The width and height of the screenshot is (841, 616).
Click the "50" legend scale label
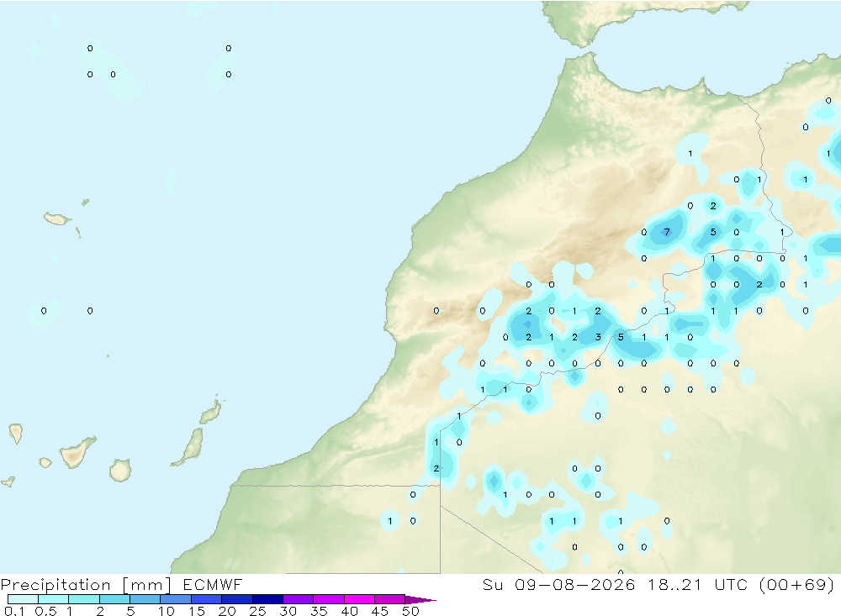pyautogui.click(x=410, y=611)
